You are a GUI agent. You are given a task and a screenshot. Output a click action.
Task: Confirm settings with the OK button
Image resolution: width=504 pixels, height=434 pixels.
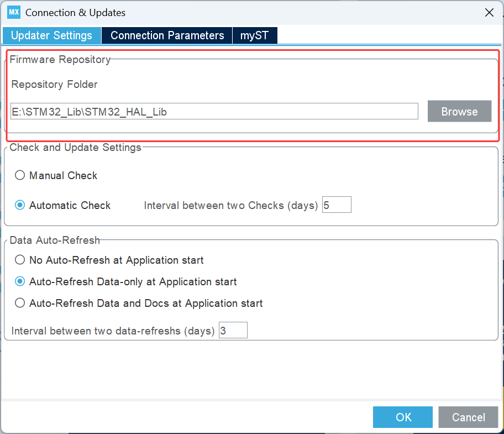pos(403,417)
